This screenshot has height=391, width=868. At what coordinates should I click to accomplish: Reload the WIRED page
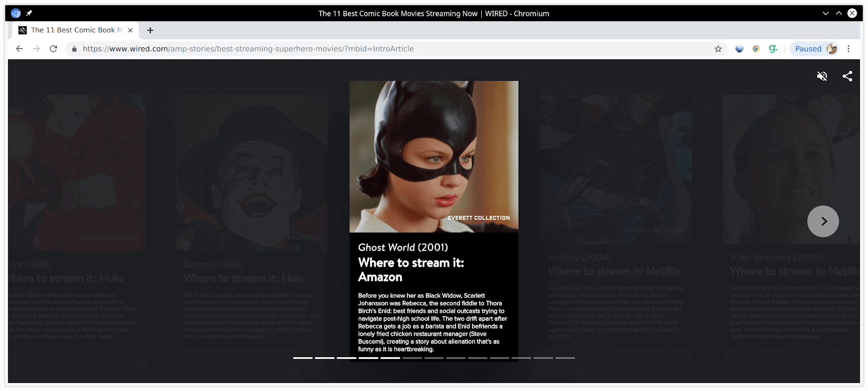(x=53, y=49)
